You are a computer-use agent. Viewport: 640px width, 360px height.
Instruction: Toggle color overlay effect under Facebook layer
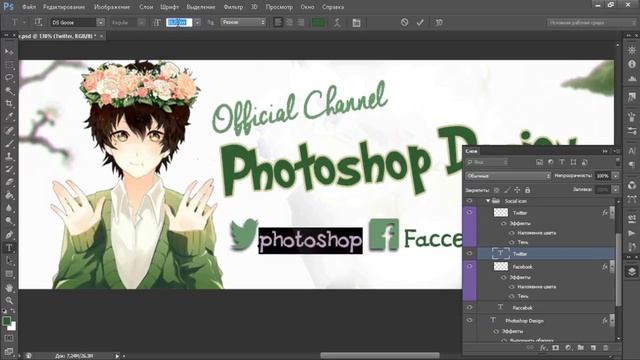click(511, 287)
